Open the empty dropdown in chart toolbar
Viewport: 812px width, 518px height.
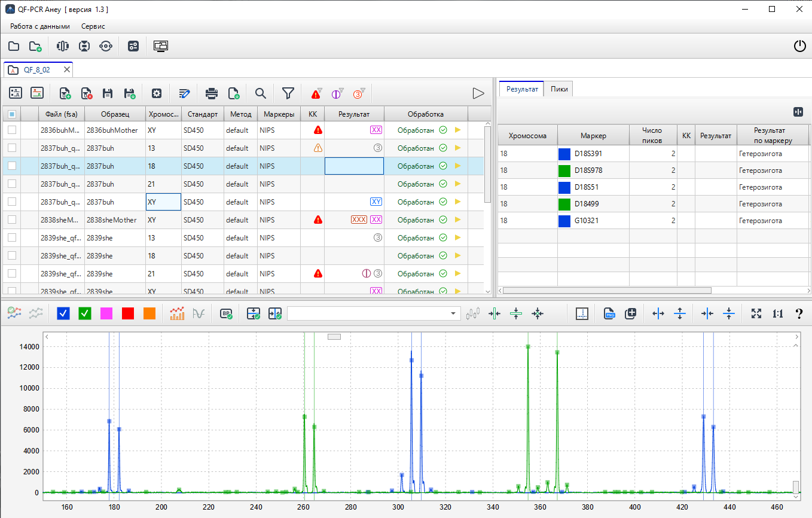pyautogui.click(x=374, y=313)
